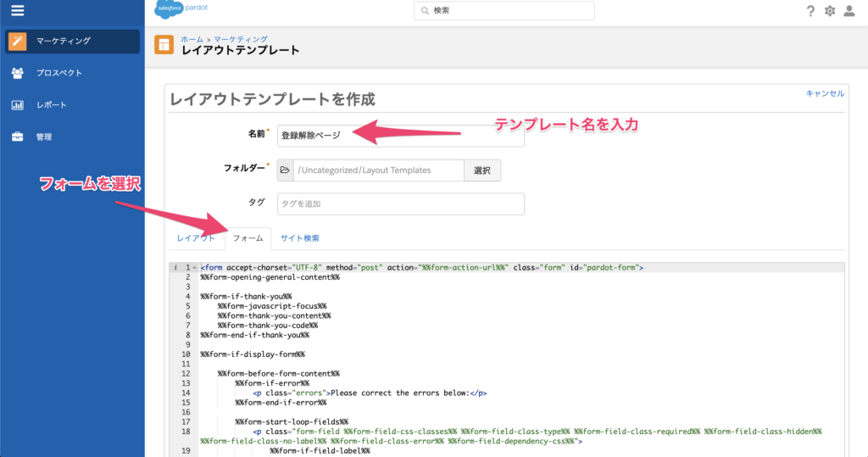This screenshot has height=457, width=868.
Task: Click the レイアウトテンプレートを作成 heading
Action: click(272, 99)
